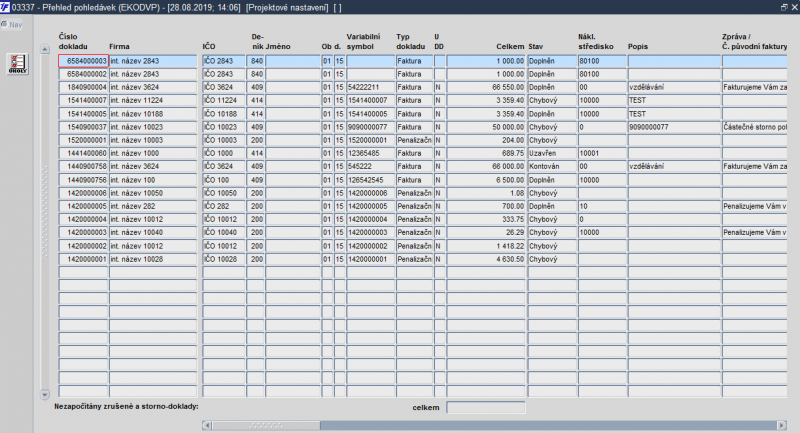Select document number 1420000006 cell
The image size is (800, 433).
pos(83,193)
